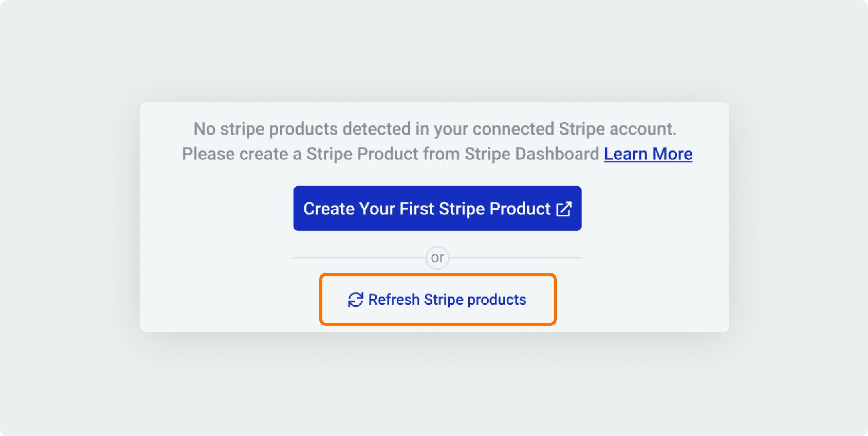
Task: Click the words "Stripe products" beside the refresh icon
Action: point(475,300)
